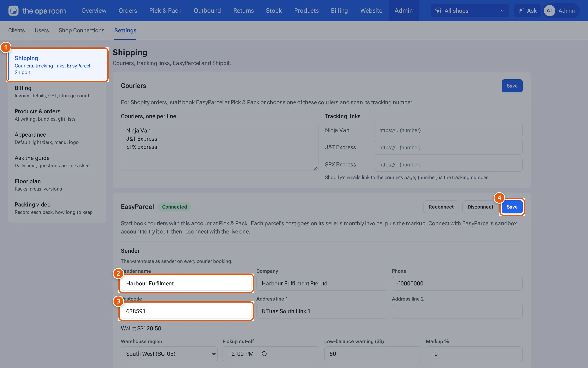Switch to the Clients tab
This screenshot has height=368, width=588.
pos(17,30)
